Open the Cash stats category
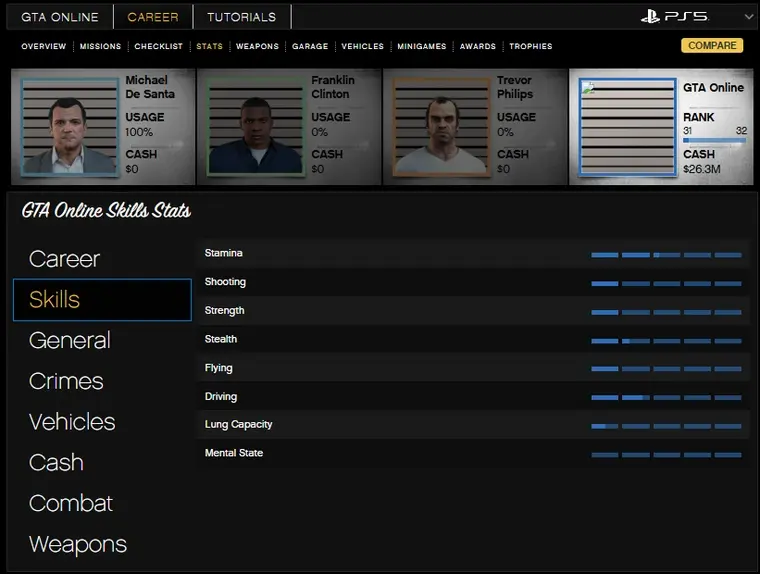The width and height of the screenshot is (760, 574). pos(56,462)
